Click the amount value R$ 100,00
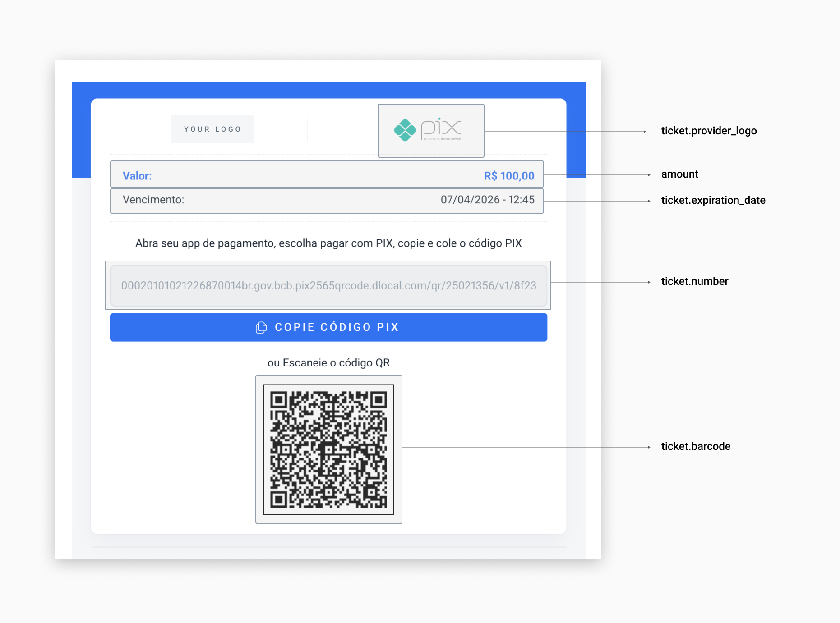Viewport: 840px width, 623px height. [x=509, y=176]
